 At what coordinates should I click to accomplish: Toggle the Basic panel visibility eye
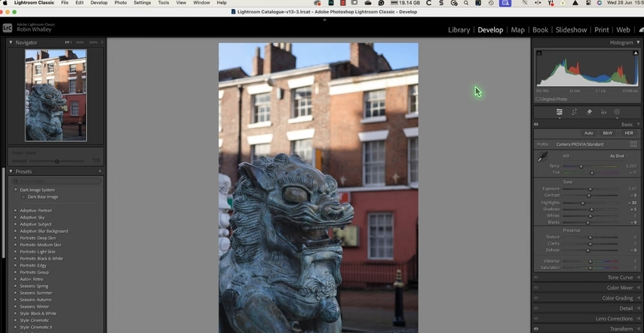(536, 125)
